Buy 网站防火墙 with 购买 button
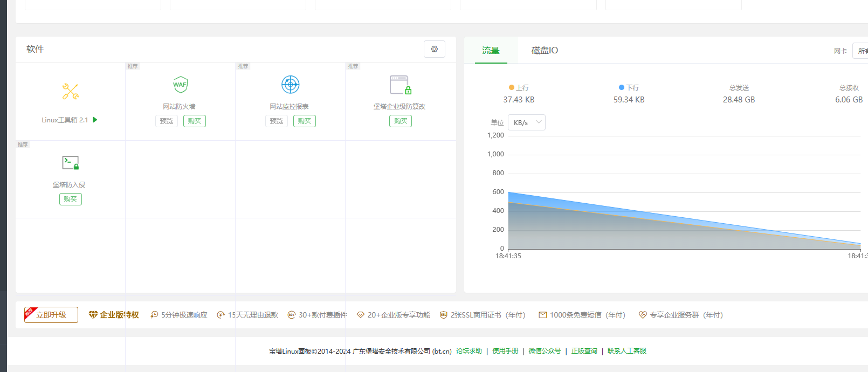 click(195, 121)
